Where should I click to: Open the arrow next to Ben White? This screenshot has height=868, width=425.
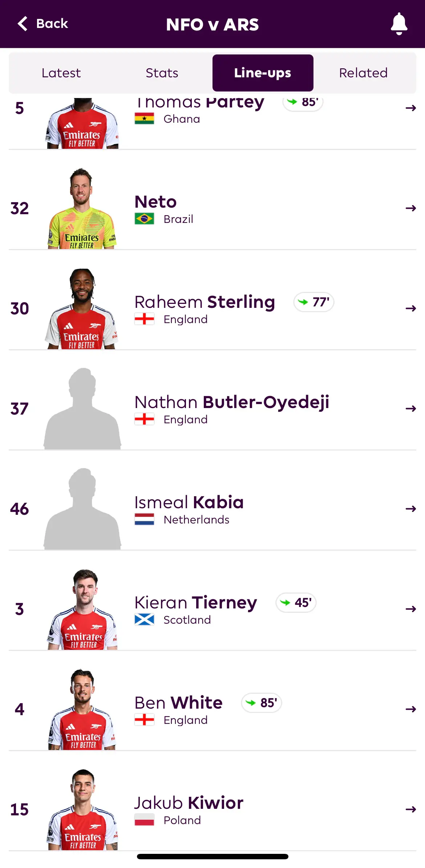click(410, 709)
